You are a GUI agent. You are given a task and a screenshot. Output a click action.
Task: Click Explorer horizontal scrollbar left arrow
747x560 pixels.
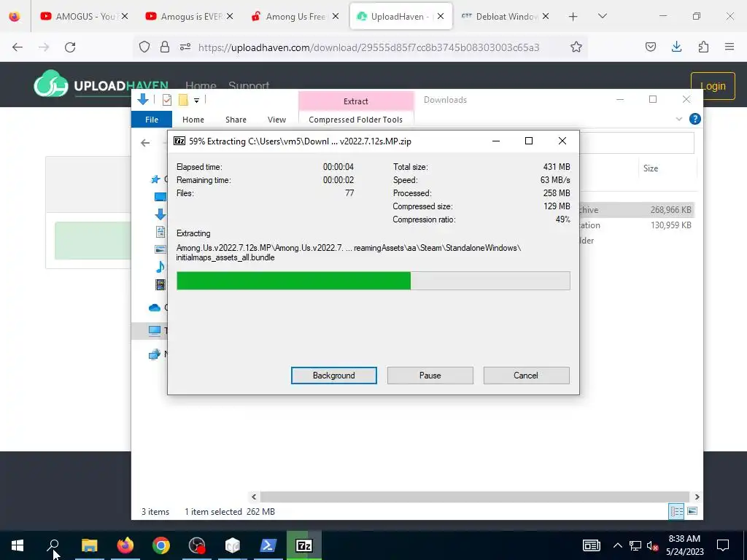coord(254,497)
